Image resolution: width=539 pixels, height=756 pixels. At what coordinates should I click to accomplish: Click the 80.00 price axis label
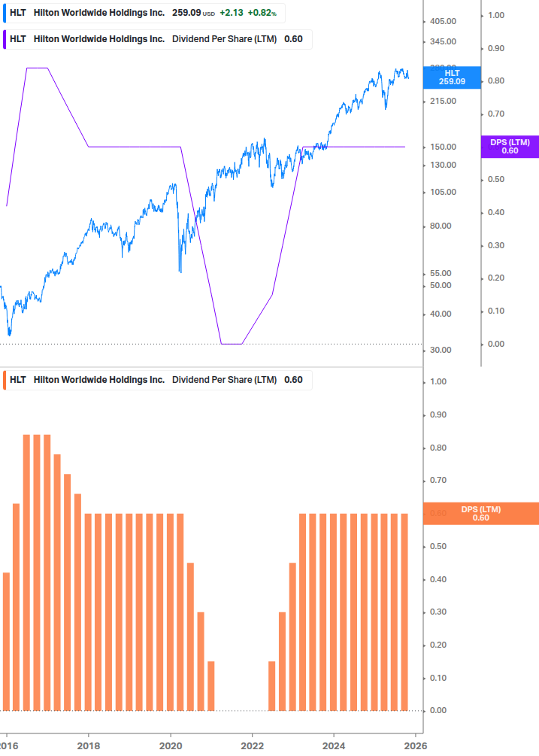(441, 226)
